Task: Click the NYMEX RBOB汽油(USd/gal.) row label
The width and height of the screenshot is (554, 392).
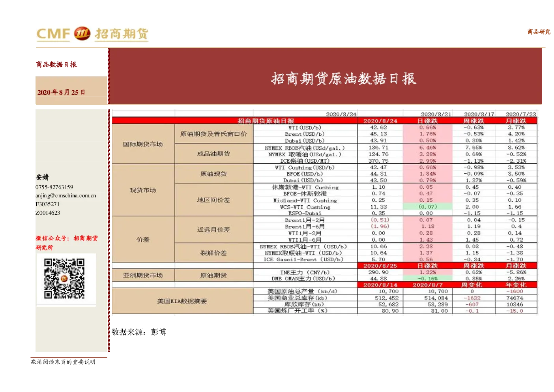Action: [x=305, y=148]
